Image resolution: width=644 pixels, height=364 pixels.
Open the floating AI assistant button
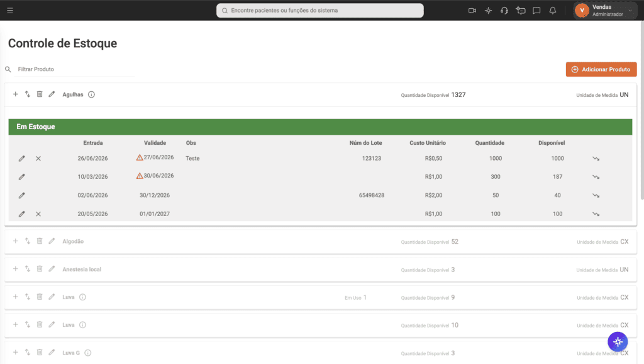618,342
